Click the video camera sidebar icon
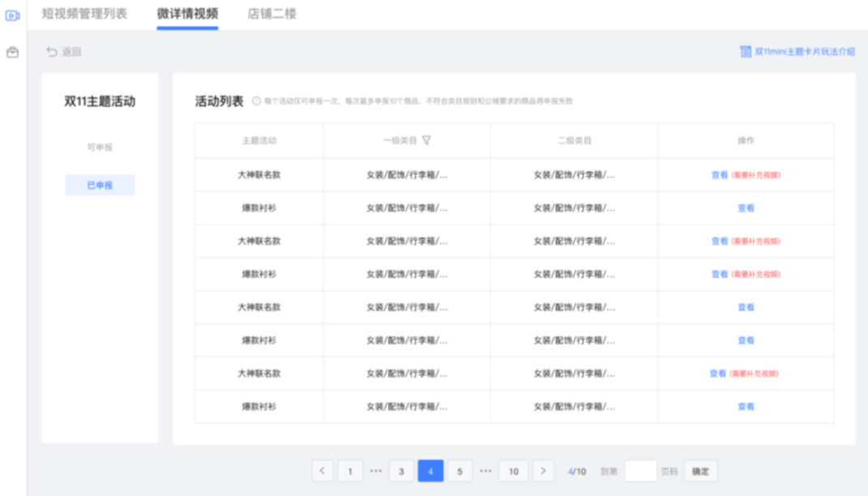The image size is (868, 496). pyautogui.click(x=12, y=15)
